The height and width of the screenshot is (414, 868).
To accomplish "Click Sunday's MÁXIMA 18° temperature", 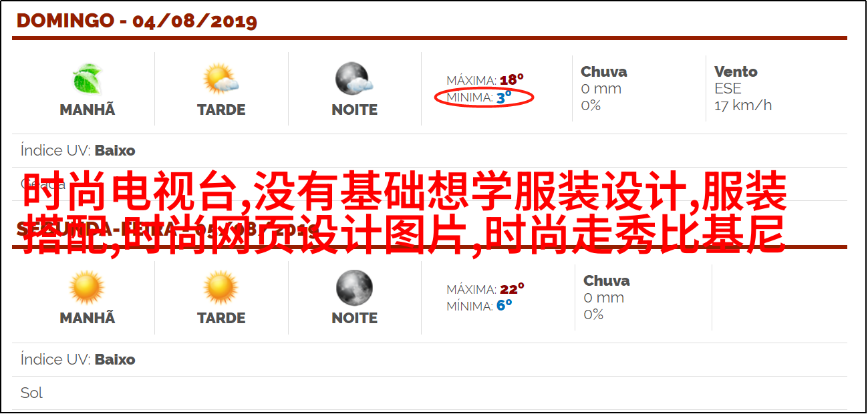I will tap(485, 80).
